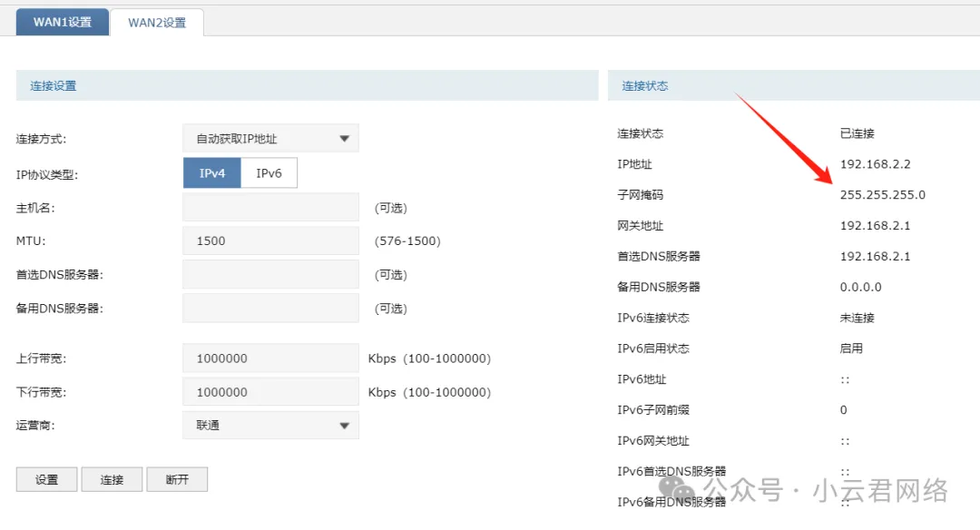
Task: Click the 连接状态 section header
Action: (645, 86)
